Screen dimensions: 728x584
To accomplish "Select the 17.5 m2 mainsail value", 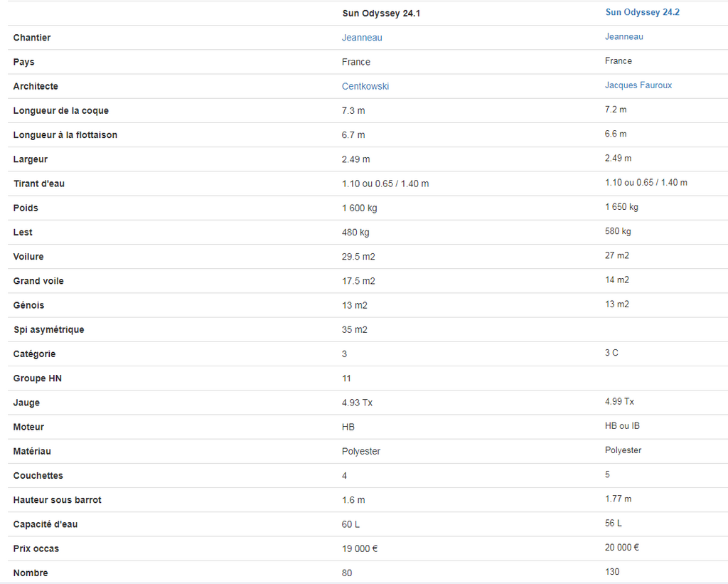I will tap(358, 281).
